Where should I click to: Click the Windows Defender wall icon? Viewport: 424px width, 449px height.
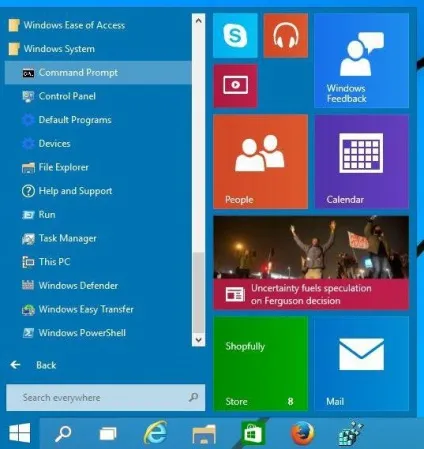[x=28, y=285]
